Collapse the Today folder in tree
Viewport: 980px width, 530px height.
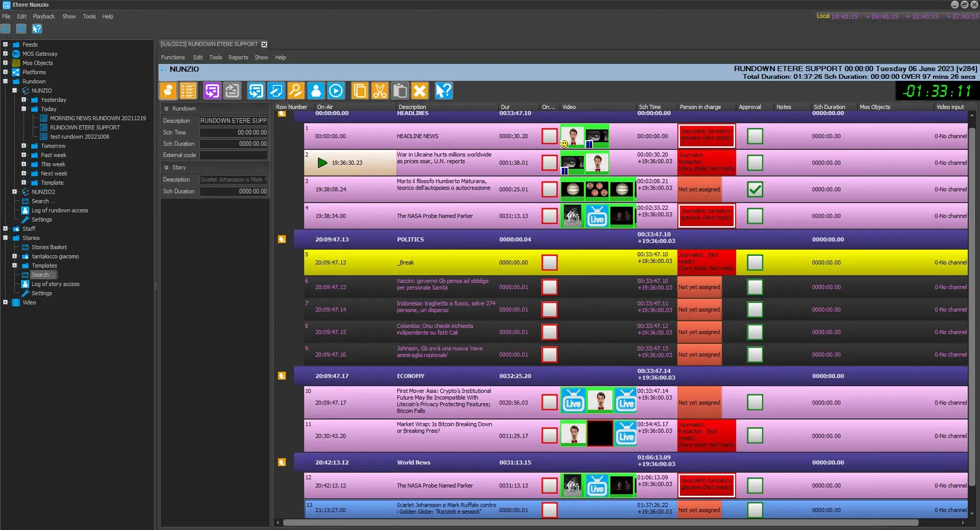click(24, 109)
